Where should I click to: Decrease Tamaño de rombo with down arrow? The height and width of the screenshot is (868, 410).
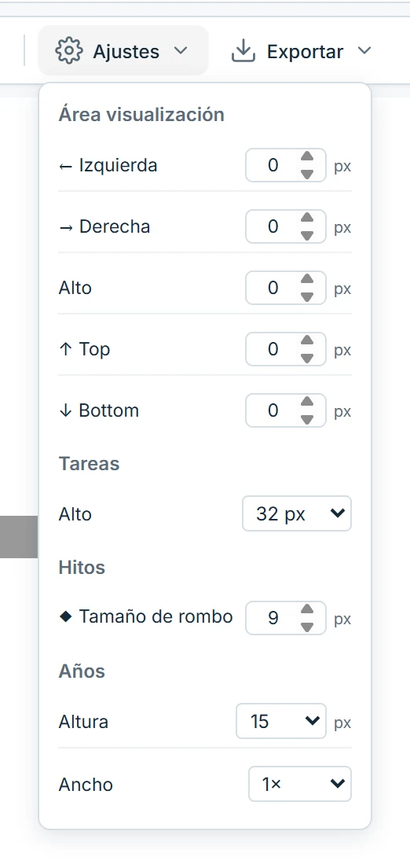tap(307, 627)
